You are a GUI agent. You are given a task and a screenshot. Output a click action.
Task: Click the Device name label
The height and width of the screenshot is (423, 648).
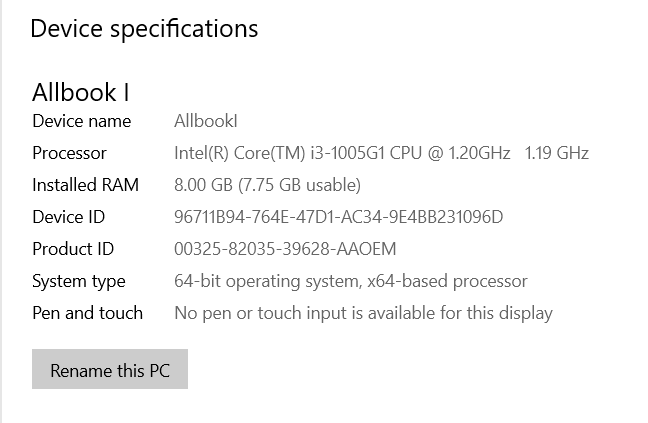(81, 121)
